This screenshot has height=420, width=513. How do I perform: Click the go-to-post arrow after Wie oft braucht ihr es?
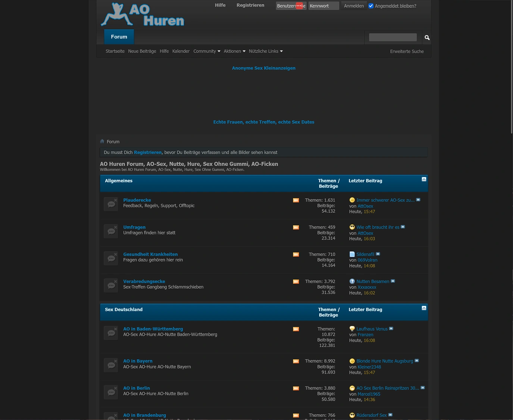(403, 227)
